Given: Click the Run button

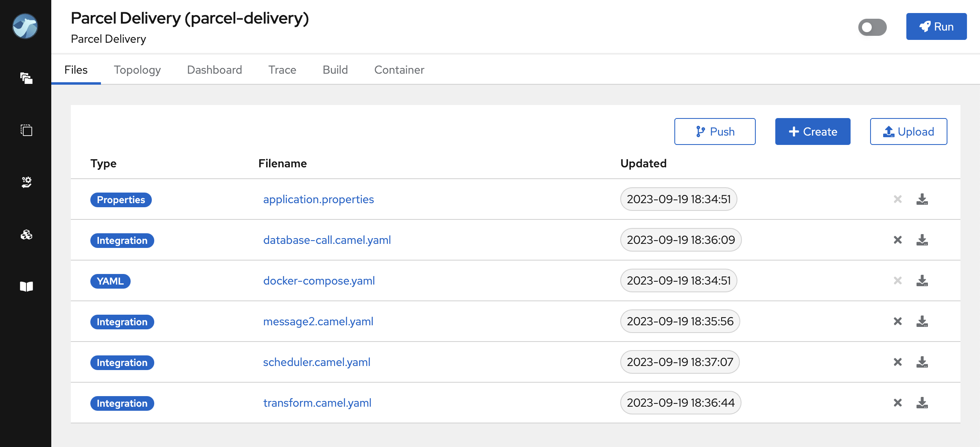Looking at the screenshot, I should pyautogui.click(x=936, y=26).
